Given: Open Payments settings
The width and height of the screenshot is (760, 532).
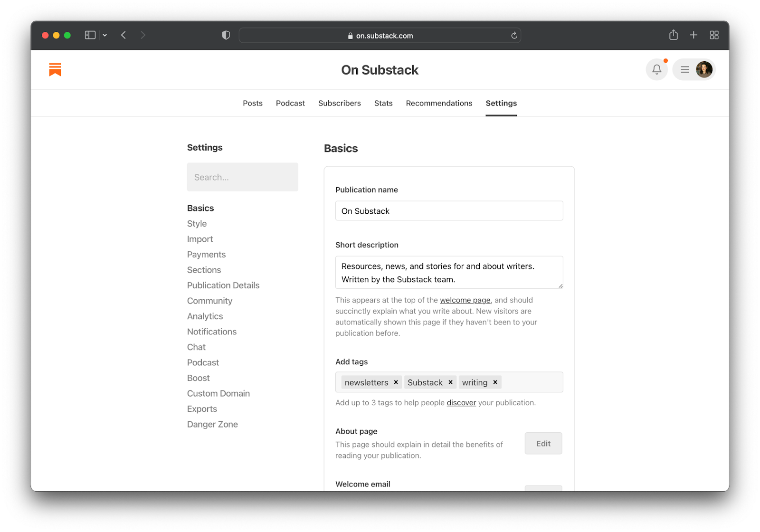Looking at the screenshot, I should point(206,255).
